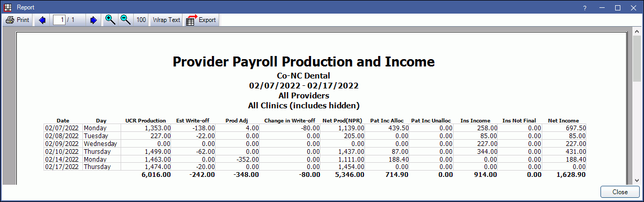The height and width of the screenshot is (202, 644).
Task: Click the Report window app icon
Action: click(x=7, y=7)
